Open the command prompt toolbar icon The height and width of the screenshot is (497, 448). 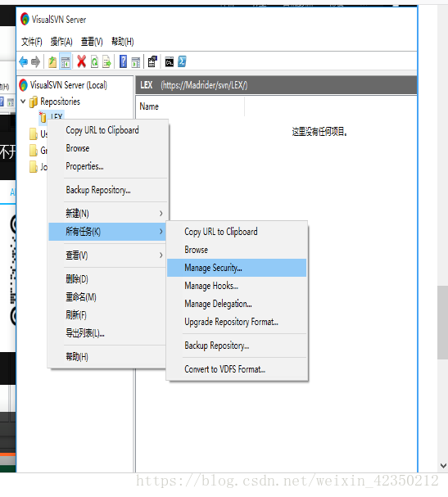(x=170, y=62)
